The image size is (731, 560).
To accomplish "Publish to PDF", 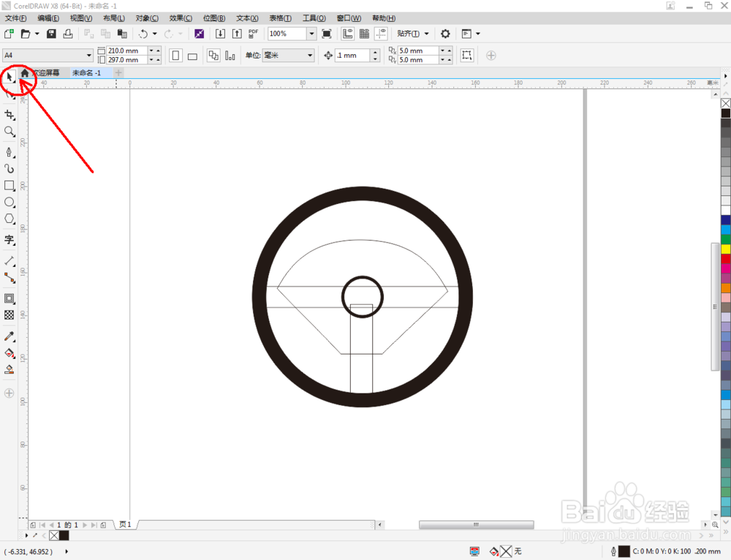I will click(253, 34).
